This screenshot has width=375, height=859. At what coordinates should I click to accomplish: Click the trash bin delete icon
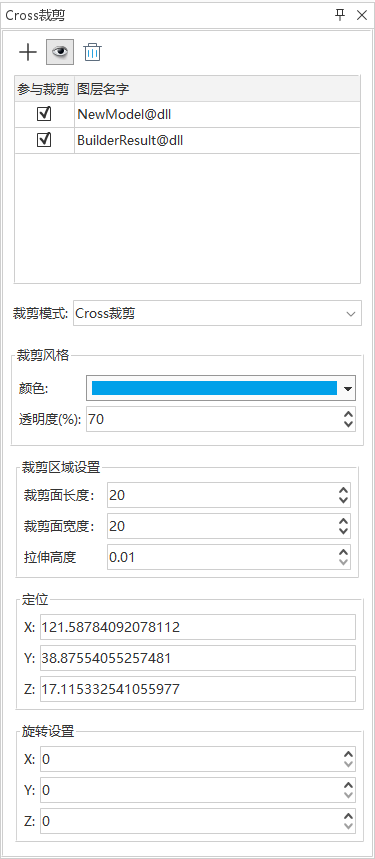[93, 53]
